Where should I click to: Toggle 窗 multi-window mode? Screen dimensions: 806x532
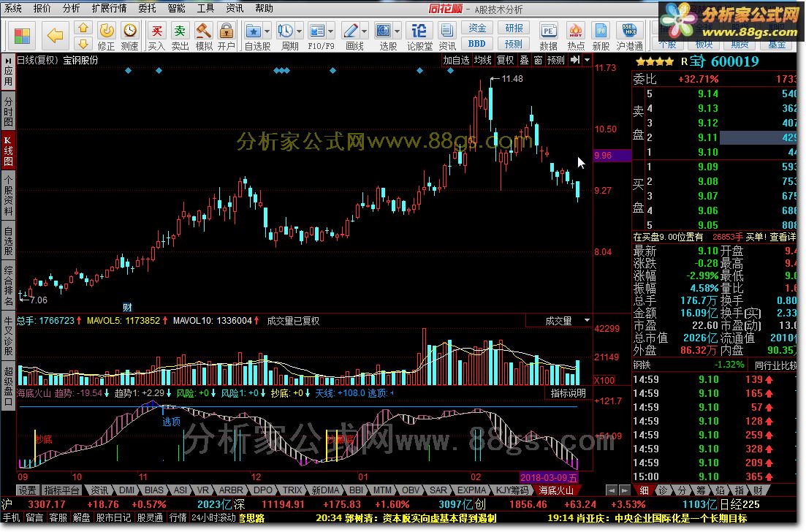point(539,60)
